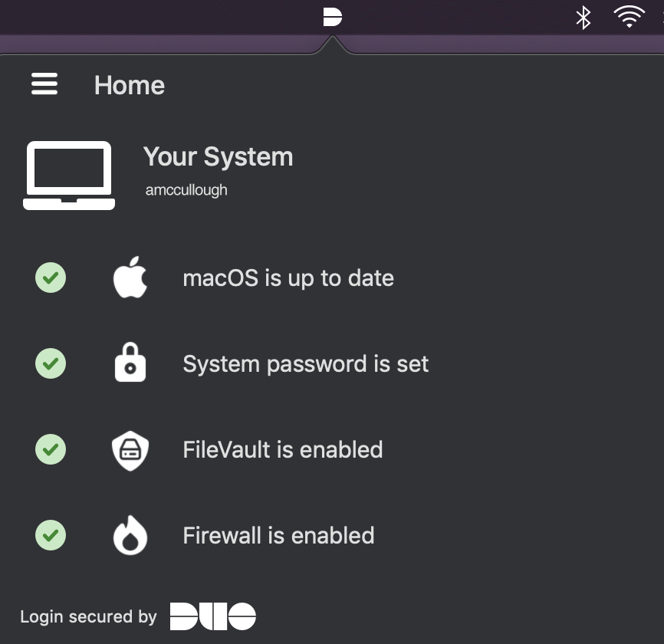The width and height of the screenshot is (664, 644).
Task: Click the macOS is up to date row
Action: (x=288, y=278)
